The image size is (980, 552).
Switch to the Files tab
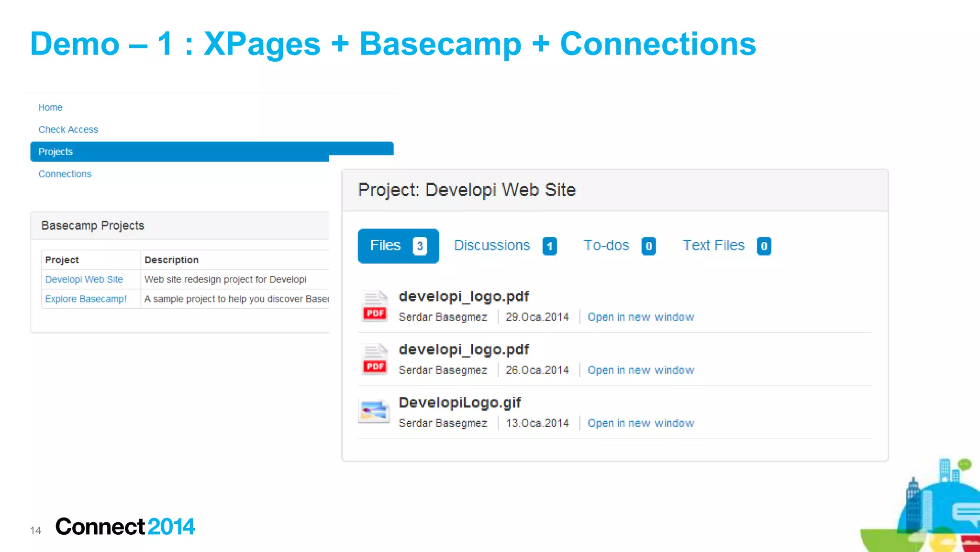click(x=398, y=246)
